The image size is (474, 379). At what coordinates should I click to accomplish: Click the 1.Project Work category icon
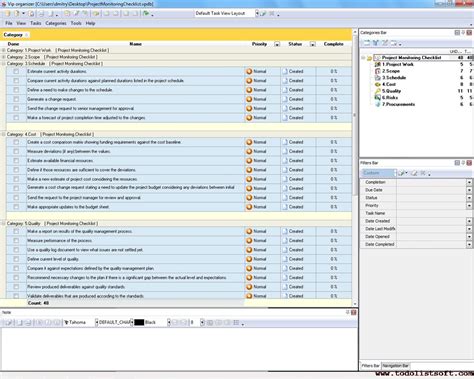377,64
